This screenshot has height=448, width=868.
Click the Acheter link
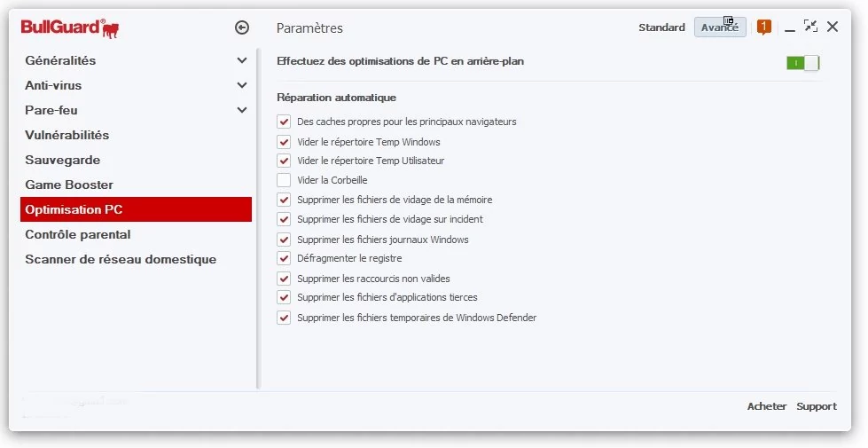point(767,406)
